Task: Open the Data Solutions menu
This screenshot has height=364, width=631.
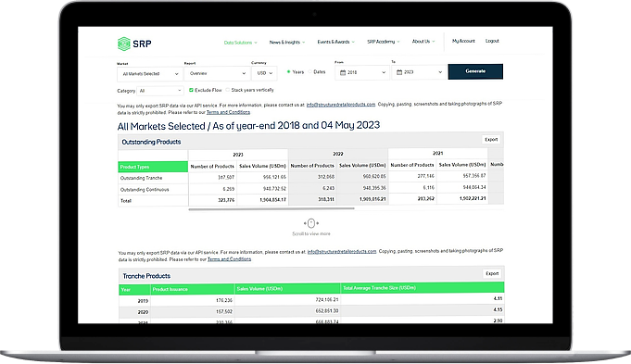Action: coord(240,43)
